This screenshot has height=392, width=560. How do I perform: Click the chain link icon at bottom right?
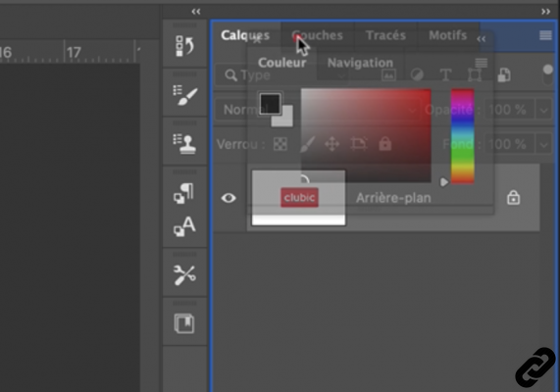[x=535, y=367]
